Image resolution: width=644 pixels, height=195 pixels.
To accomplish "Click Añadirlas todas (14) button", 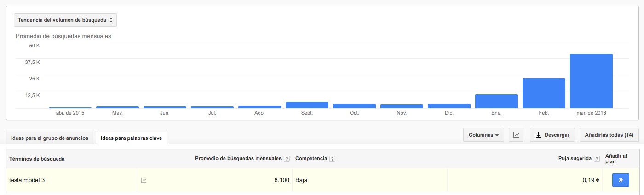I will [x=609, y=135].
